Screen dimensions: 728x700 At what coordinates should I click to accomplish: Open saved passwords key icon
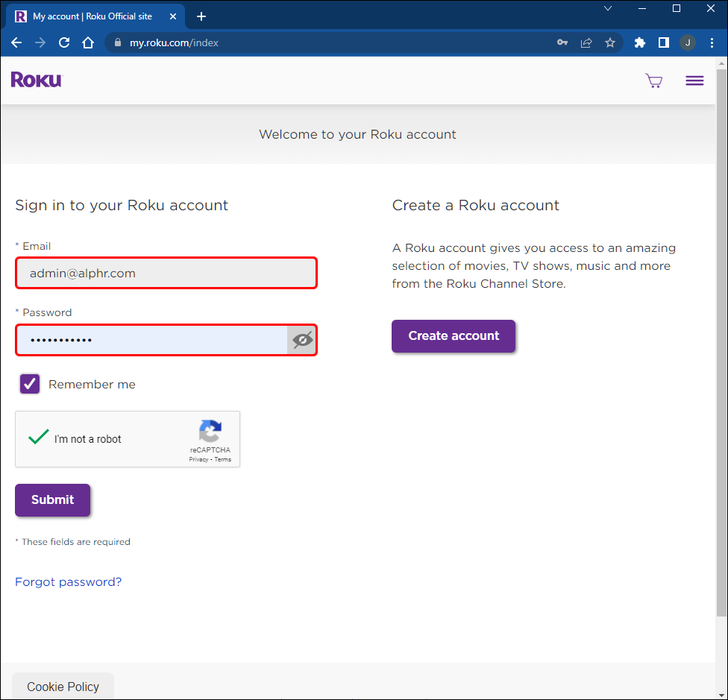pyautogui.click(x=562, y=42)
